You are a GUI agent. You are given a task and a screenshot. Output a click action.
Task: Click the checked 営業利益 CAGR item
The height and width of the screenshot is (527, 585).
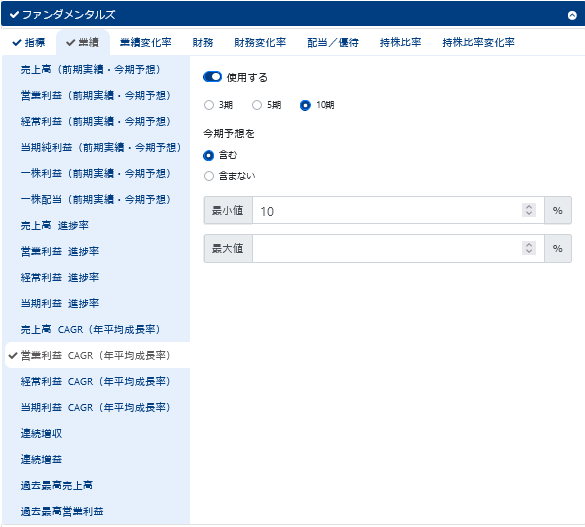click(x=97, y=355)
